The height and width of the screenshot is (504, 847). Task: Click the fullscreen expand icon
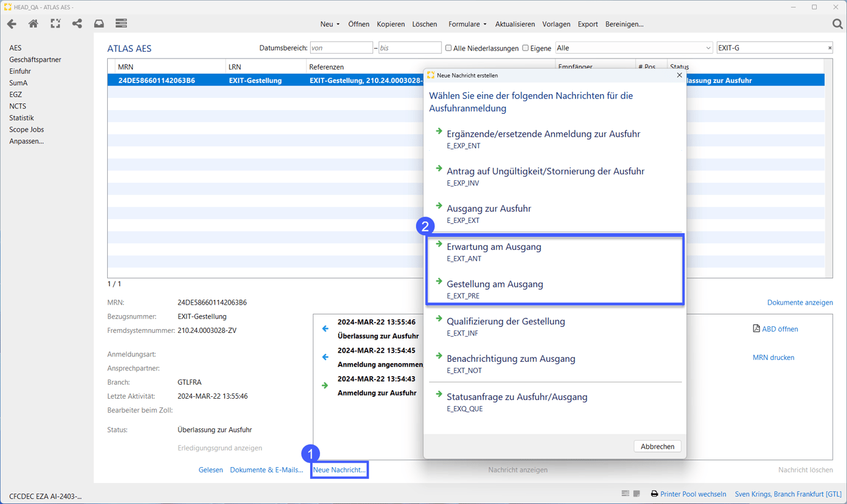pyautogui.click(x=55, y=24)
